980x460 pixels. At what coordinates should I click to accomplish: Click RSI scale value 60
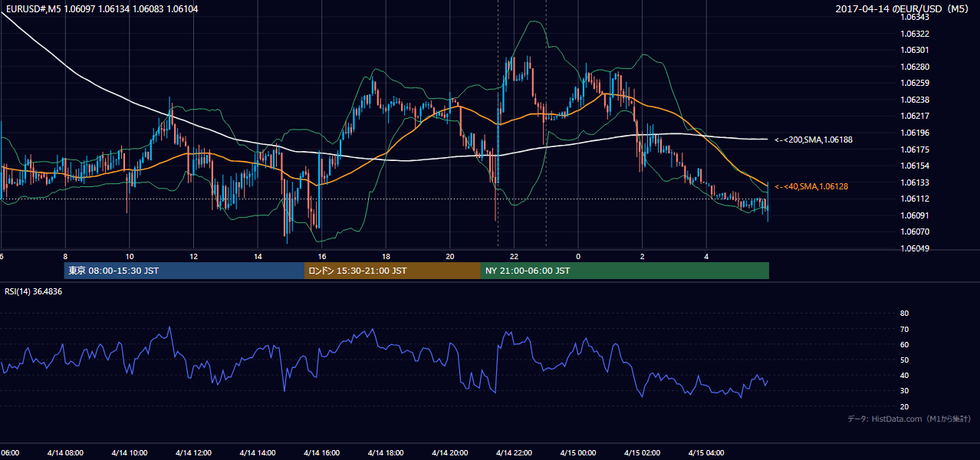904,345
